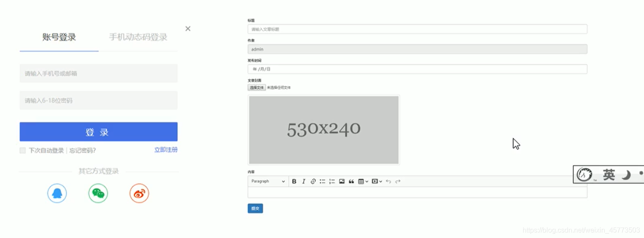
Task: Switch input language via the 英 indicator
Action: (609, 175)
